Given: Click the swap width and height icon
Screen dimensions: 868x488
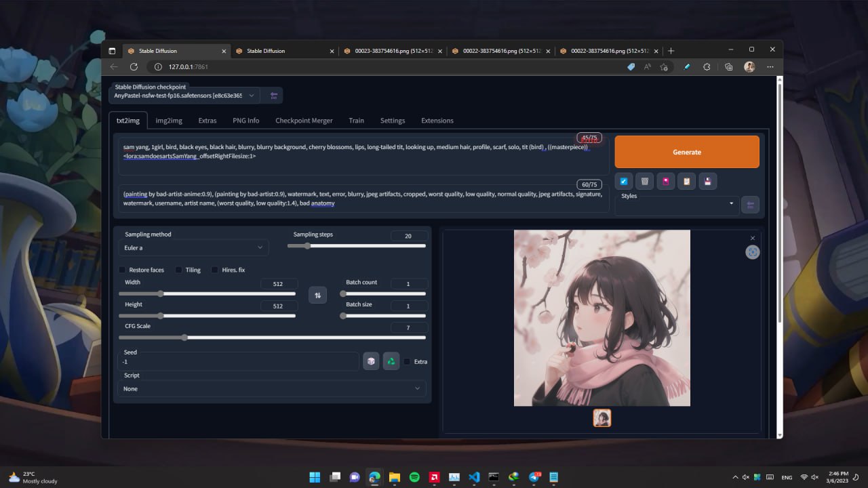Looking at the screenshot, I should click(x=317, y=295).
